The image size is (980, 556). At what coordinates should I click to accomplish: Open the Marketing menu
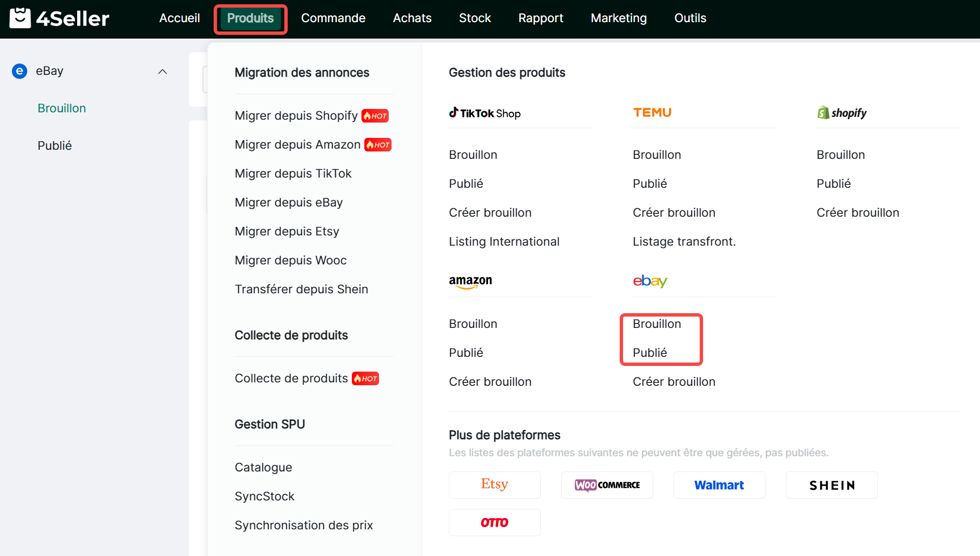click(x=619, y=18)
